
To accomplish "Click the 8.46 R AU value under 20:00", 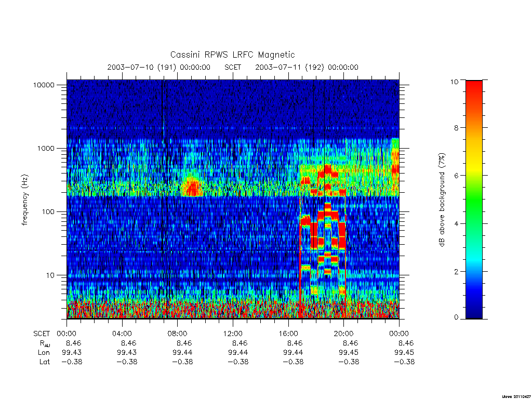I will pos(351,343).
